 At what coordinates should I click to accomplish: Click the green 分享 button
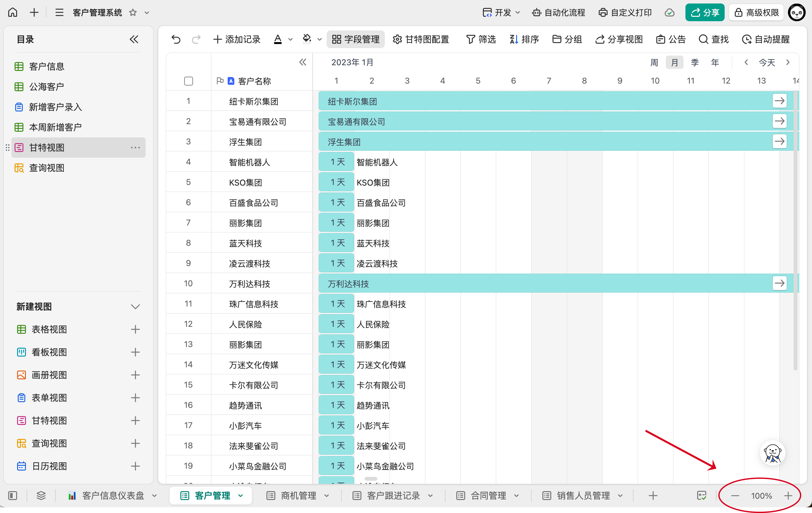pyautogui.click(x=704, y=12)
